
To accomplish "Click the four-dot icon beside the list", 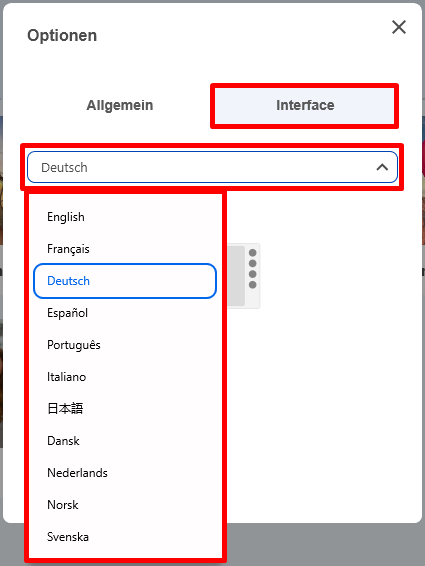I will point(253,269).
